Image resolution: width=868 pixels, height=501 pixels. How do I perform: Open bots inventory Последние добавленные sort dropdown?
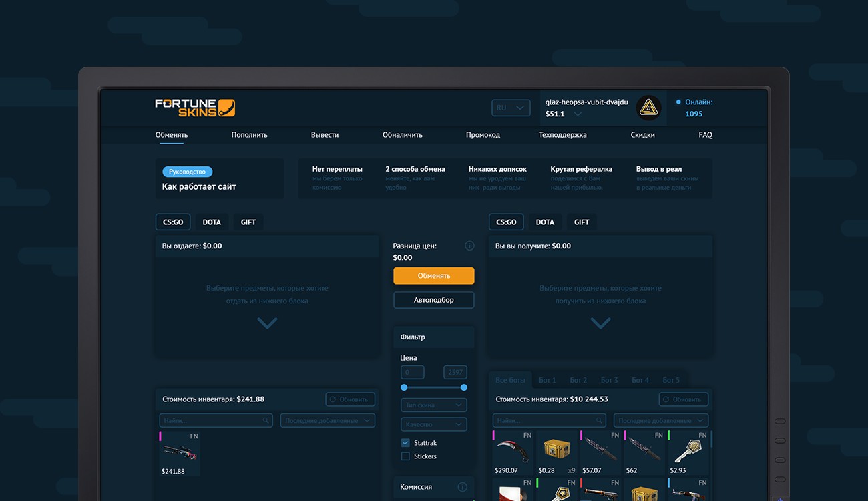click(661, 421)
